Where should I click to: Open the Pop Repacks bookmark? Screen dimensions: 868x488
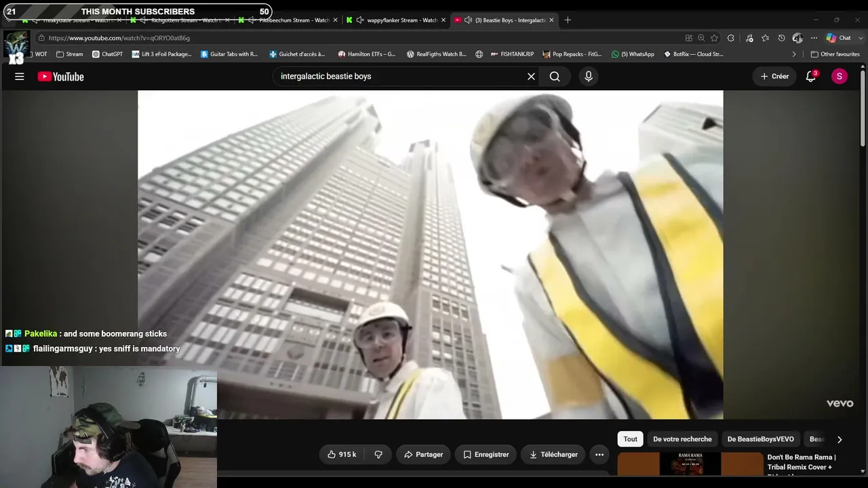(572, 54)
